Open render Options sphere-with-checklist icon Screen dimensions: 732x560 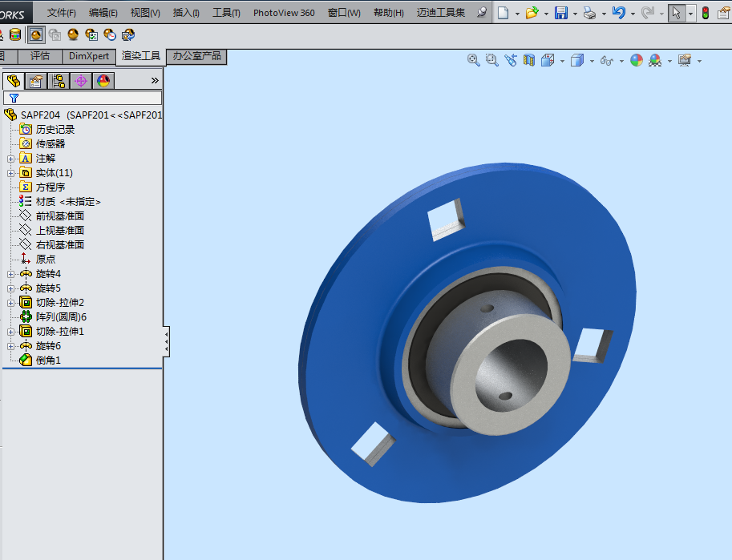[91, 34]
